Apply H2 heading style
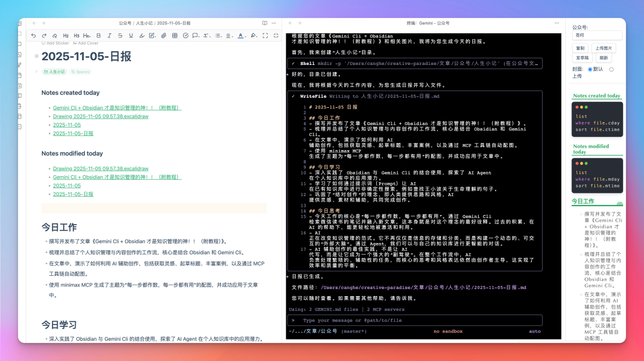This screenshot has height=361, width=644. (66, 36)
